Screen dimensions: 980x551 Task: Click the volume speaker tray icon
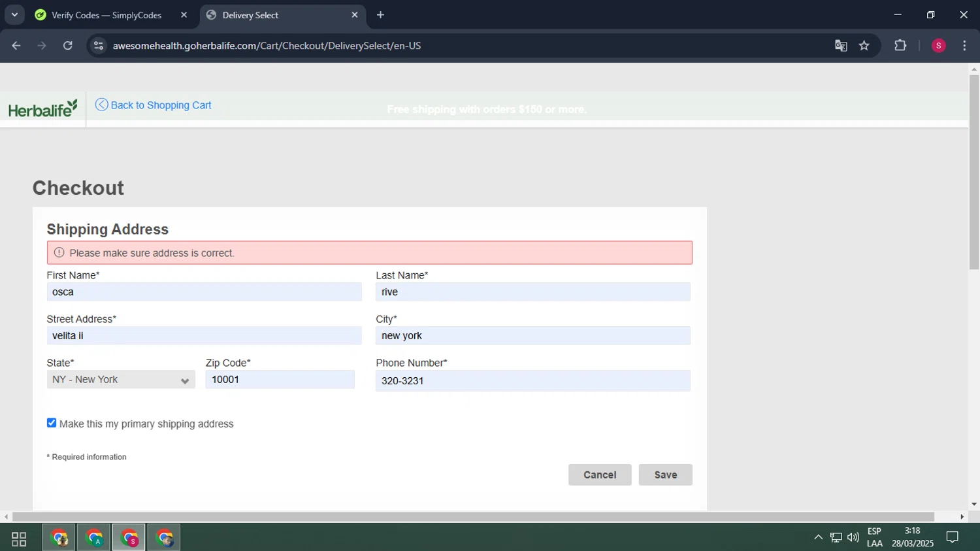[853, 538]
